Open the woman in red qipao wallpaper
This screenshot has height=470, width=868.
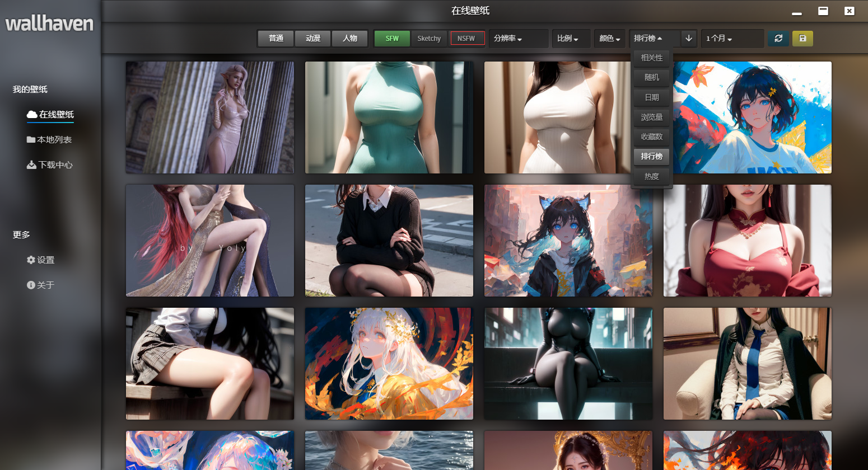coord(748,241)
